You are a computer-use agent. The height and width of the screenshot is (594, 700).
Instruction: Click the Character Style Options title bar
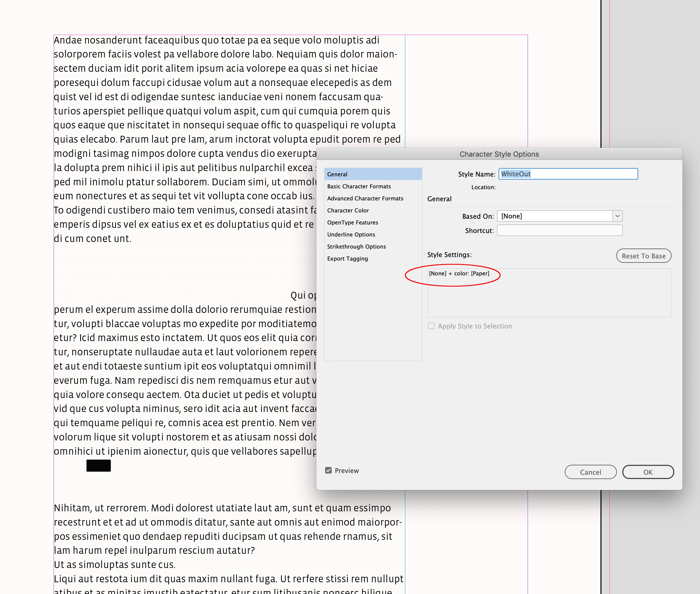click(499, 154)
